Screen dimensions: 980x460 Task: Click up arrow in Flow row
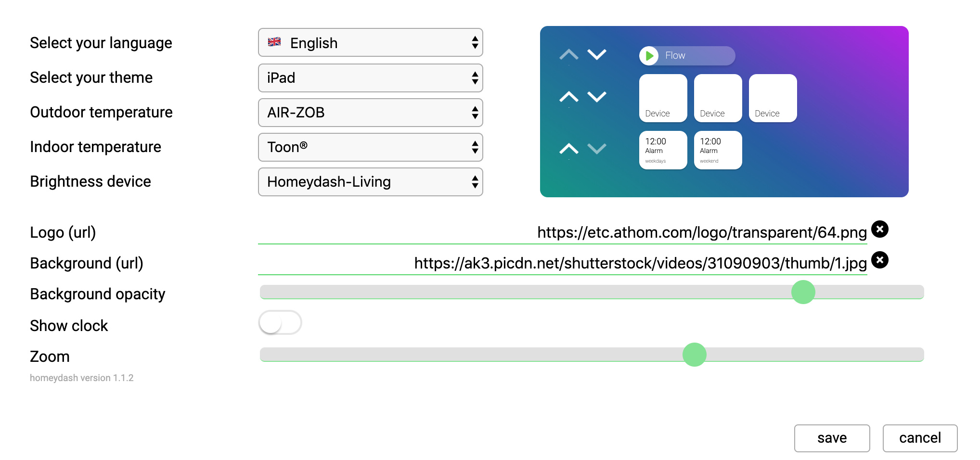pyautogui.click(x=568, y=54)
